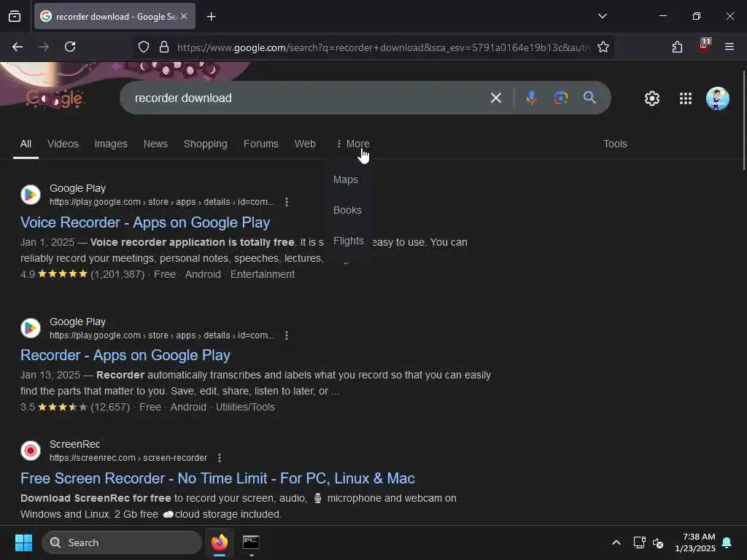747x560 pixels.
Task: Click the Google Play icon beside the Voice Recorder result
Action: point(31,194)
